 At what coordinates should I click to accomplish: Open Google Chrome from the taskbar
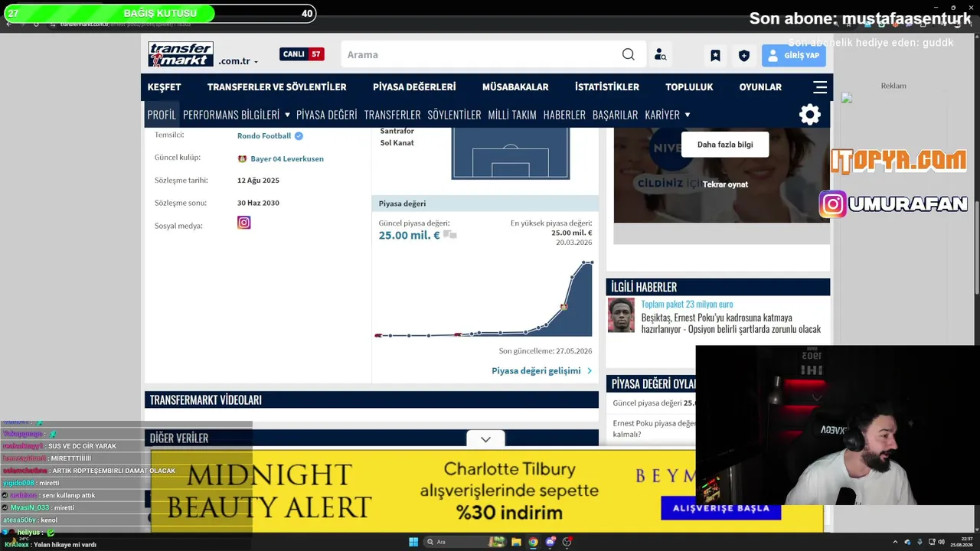533,542
